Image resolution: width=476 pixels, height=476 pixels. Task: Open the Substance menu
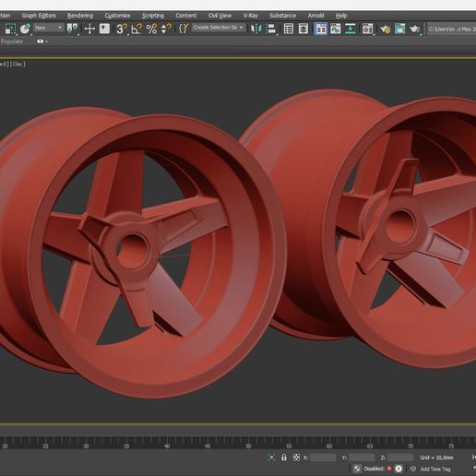click(282, 16)
